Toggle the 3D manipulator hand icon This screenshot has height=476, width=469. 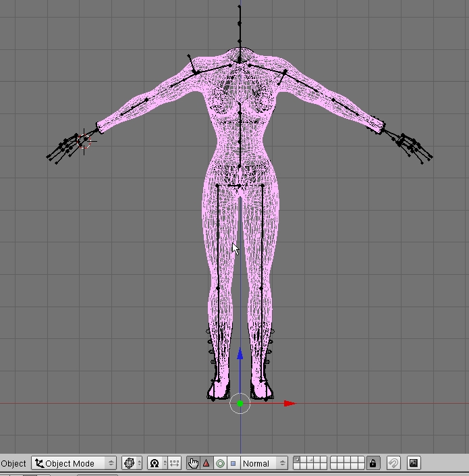[194, 463]
